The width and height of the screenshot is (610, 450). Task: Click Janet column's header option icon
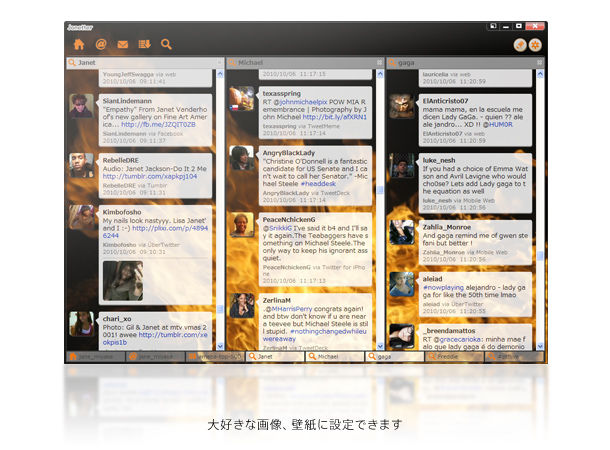219,63
